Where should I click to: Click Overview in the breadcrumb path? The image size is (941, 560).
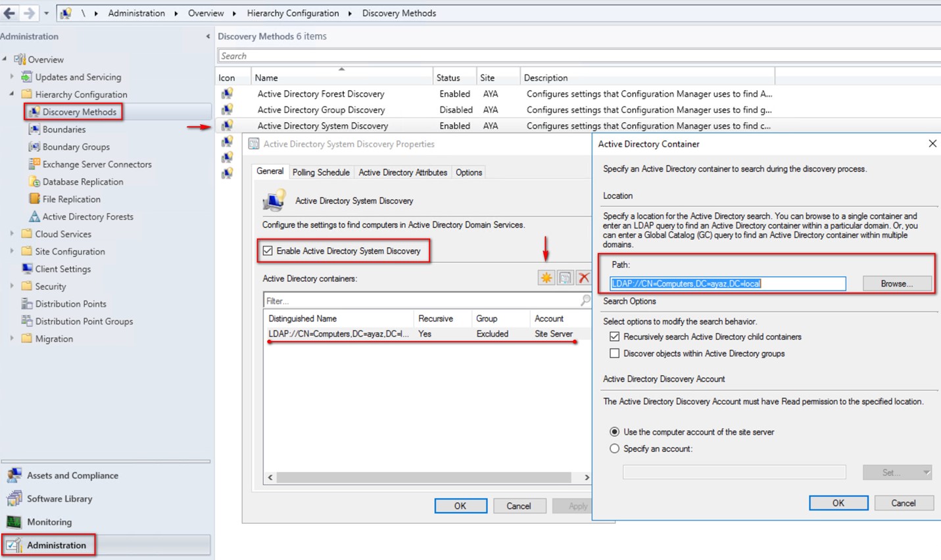click(206, 13)
